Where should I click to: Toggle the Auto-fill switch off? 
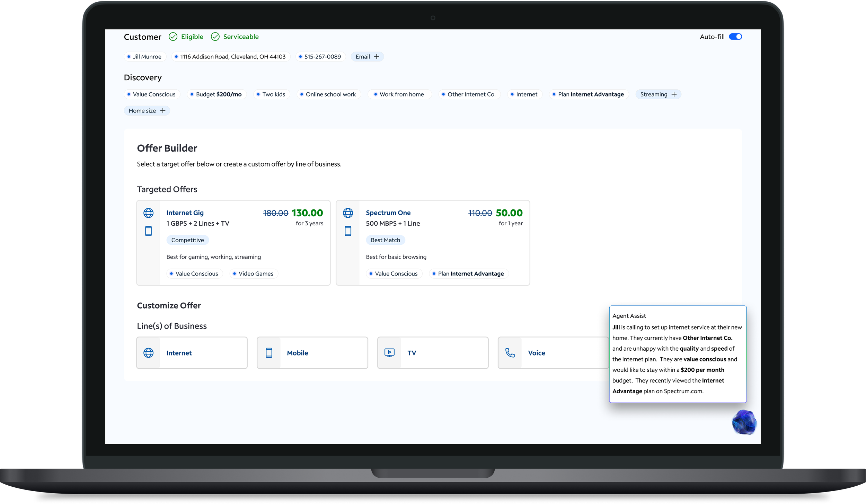pos(735,37)
